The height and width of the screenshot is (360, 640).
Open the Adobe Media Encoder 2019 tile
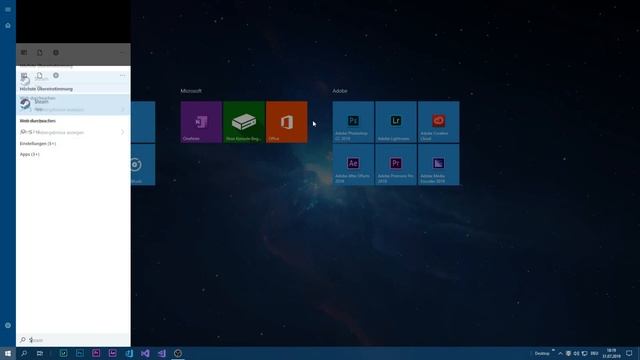pyautogui.click(x=438, y=164)
